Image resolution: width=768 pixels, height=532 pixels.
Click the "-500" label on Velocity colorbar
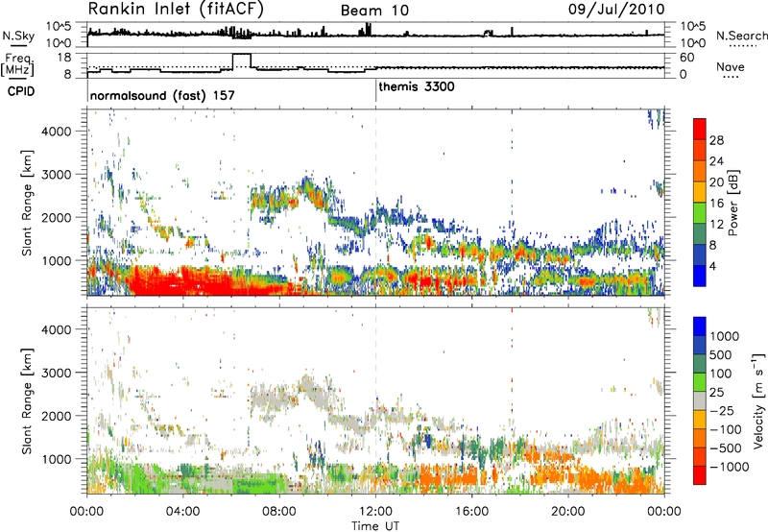tap(726, 447)
